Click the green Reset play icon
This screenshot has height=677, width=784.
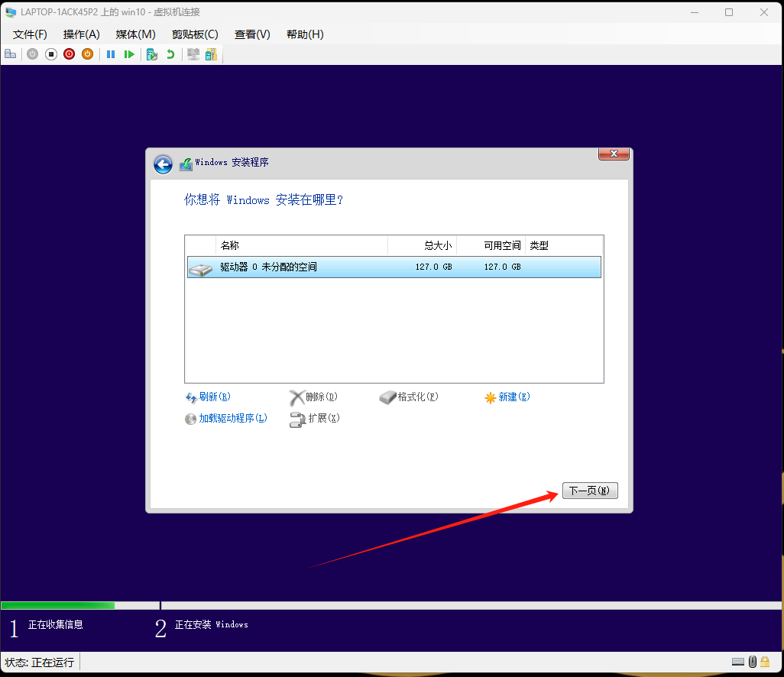[x=129, y=54]
